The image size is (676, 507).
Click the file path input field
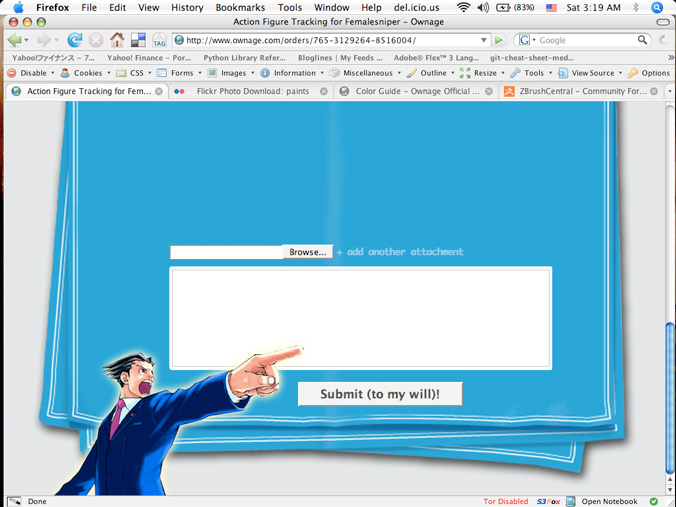(226, 252)
